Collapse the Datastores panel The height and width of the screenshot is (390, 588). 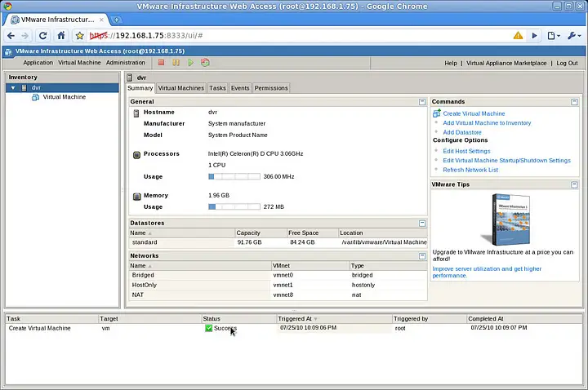[422, 224]
